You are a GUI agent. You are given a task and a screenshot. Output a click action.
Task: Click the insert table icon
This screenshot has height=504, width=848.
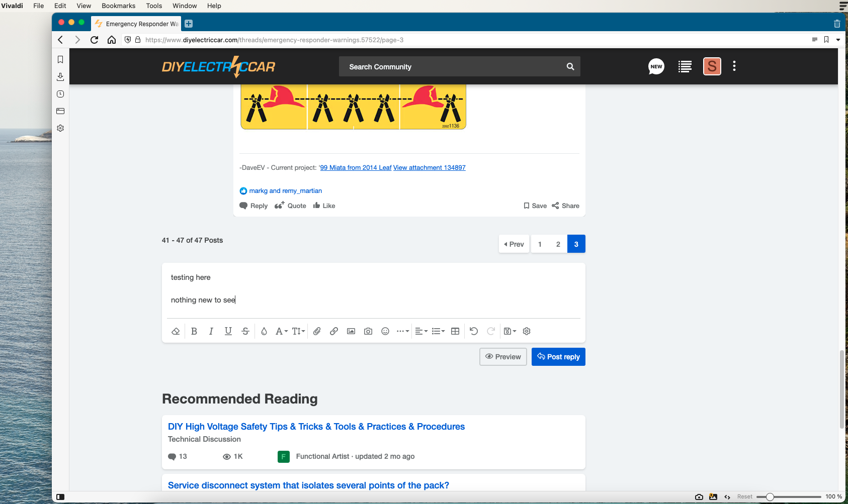coord(455,331)
